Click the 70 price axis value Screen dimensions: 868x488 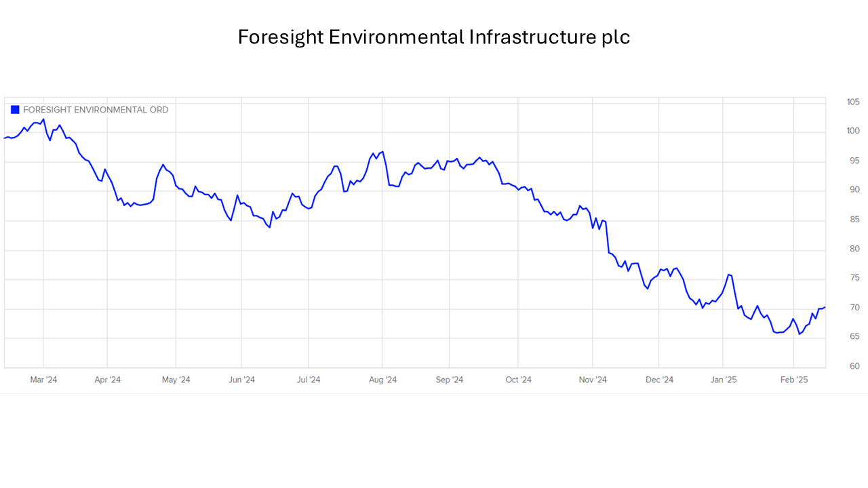[853, 308]
